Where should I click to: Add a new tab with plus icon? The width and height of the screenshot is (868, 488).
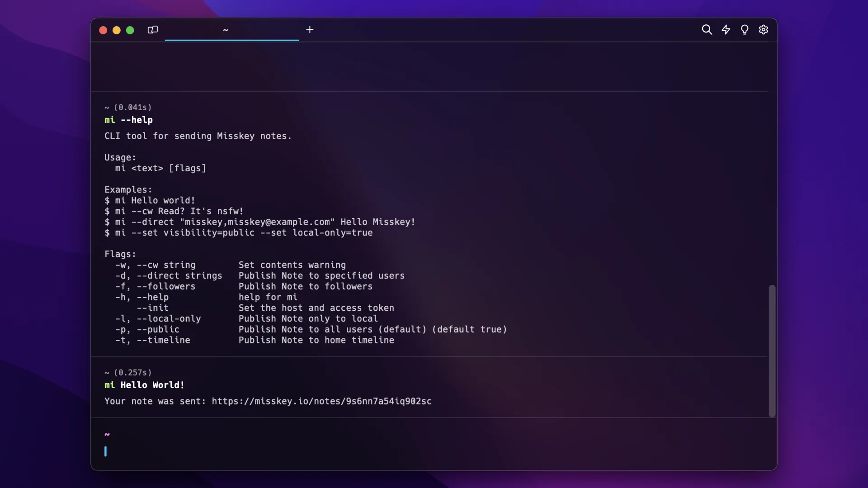pyautogui.click(x=310, y=30)
